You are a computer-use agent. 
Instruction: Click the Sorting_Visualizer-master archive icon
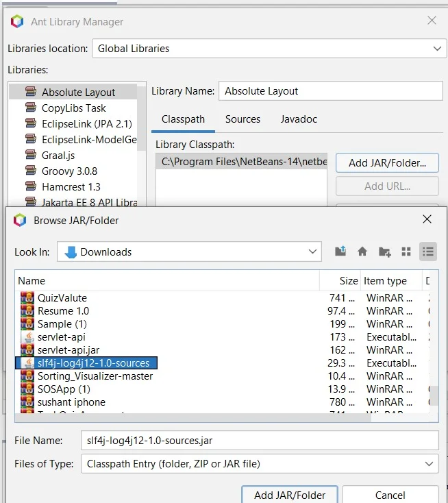click(27, 376)
